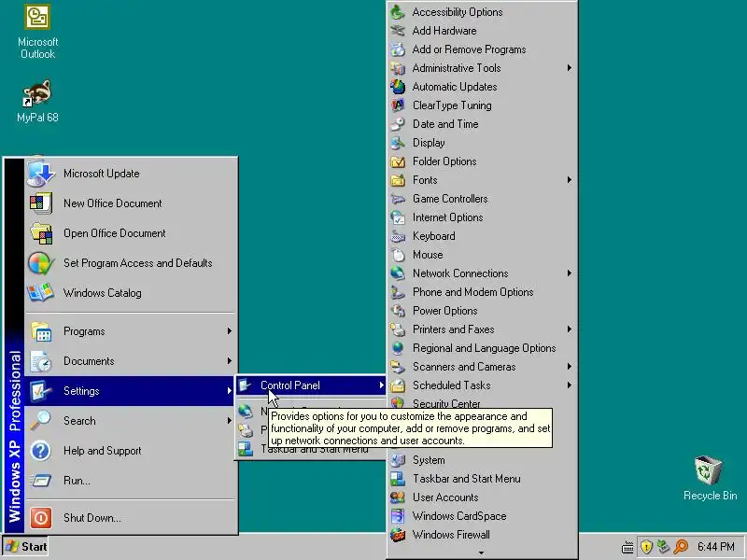Click the Add Hardware icon

[398, 31]
